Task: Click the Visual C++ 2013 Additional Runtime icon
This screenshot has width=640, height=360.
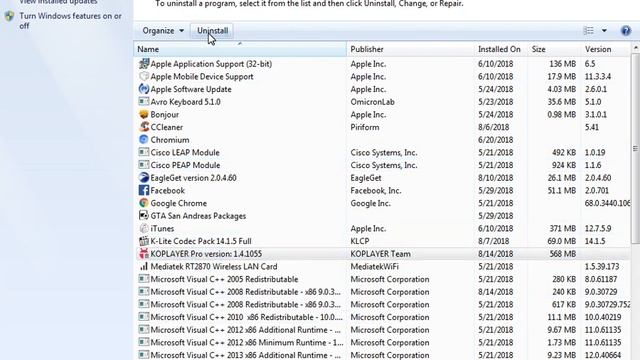Action: pos(144,355)
